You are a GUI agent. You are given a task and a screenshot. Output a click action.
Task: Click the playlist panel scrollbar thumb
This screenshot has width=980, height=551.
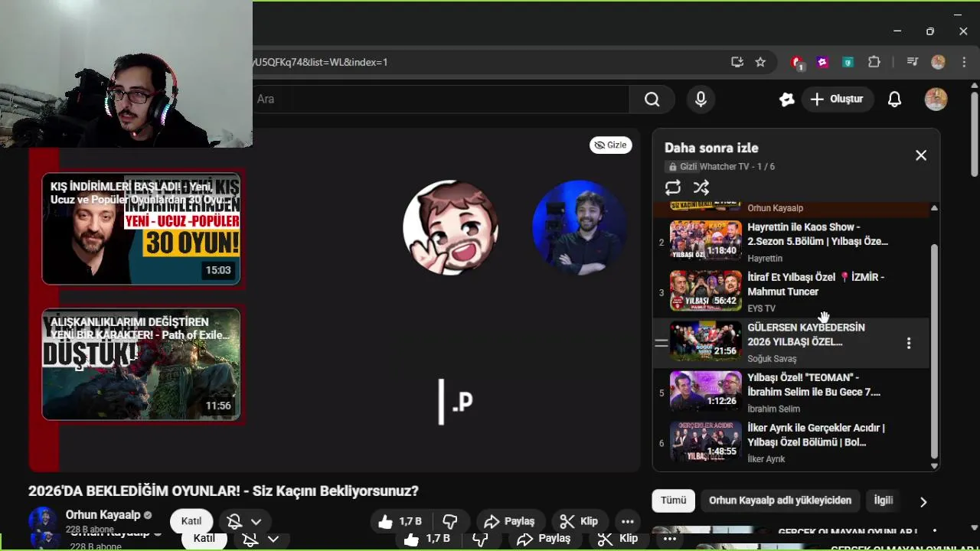tap(934, 351)
